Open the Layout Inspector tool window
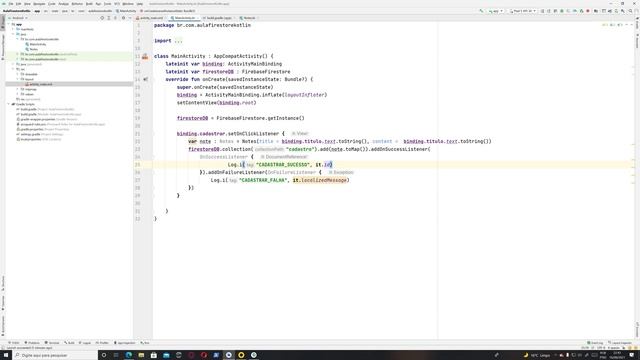Screen dimensions: 640x360 tap(620, 343)
